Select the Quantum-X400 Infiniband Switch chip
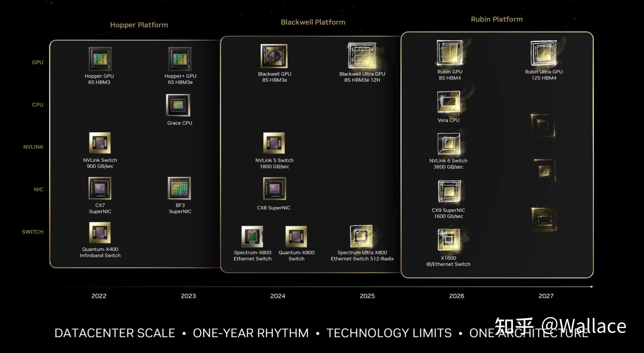This screenshot has height=353, width=644. pyautogui.click(x=100, y=232)
